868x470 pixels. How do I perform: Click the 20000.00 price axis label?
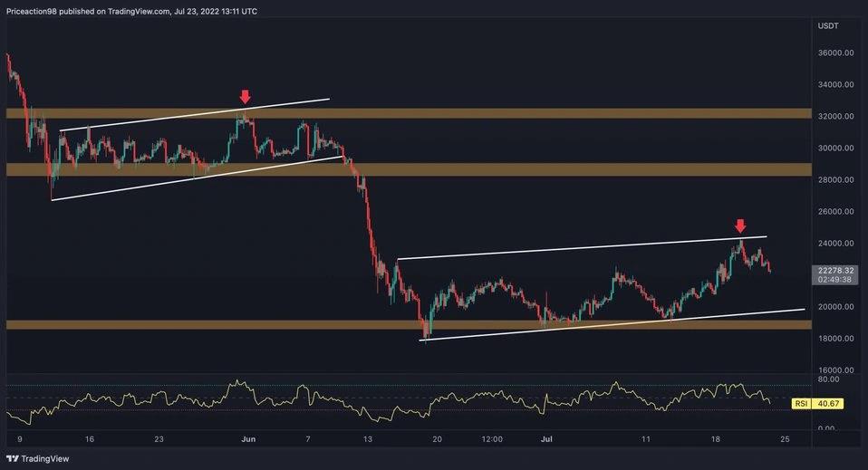click(x=836, y=307)
